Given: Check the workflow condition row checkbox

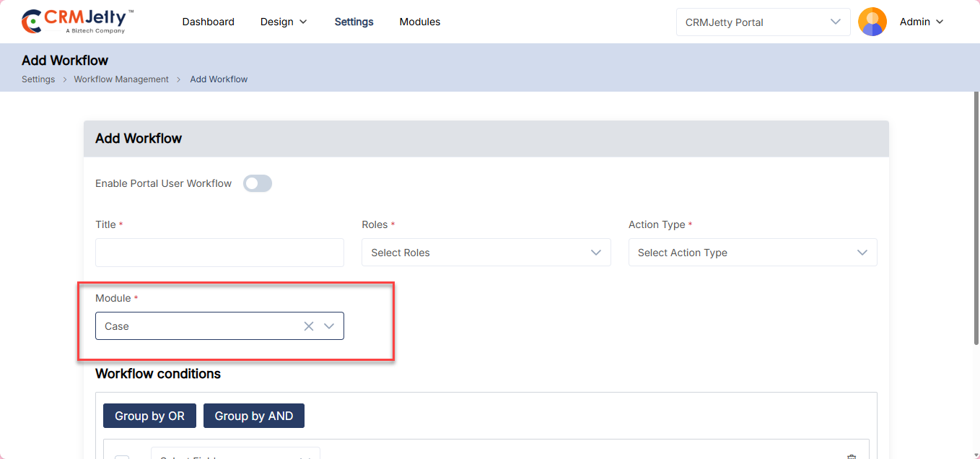Looking at the screenshot, I should tap(123, 457).
